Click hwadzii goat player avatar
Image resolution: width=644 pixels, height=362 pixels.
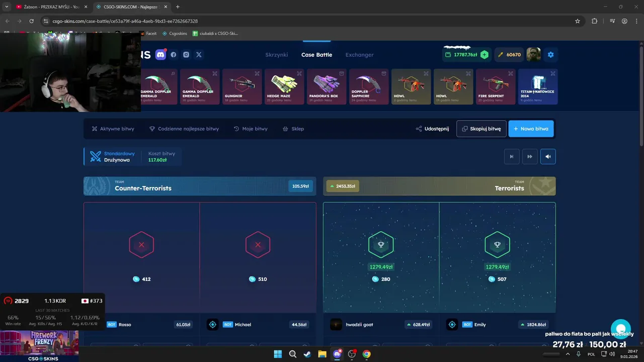coord(336,324)
